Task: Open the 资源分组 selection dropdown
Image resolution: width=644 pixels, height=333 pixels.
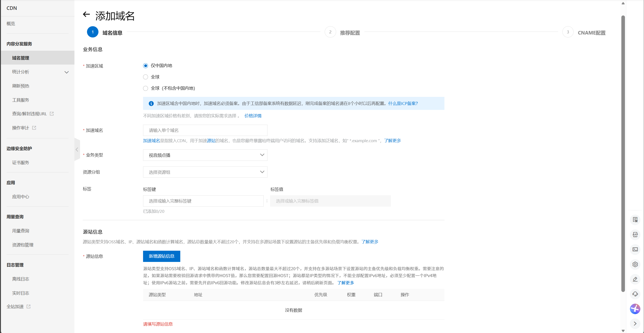Action: pyautogui.click(x=205, y=172)
